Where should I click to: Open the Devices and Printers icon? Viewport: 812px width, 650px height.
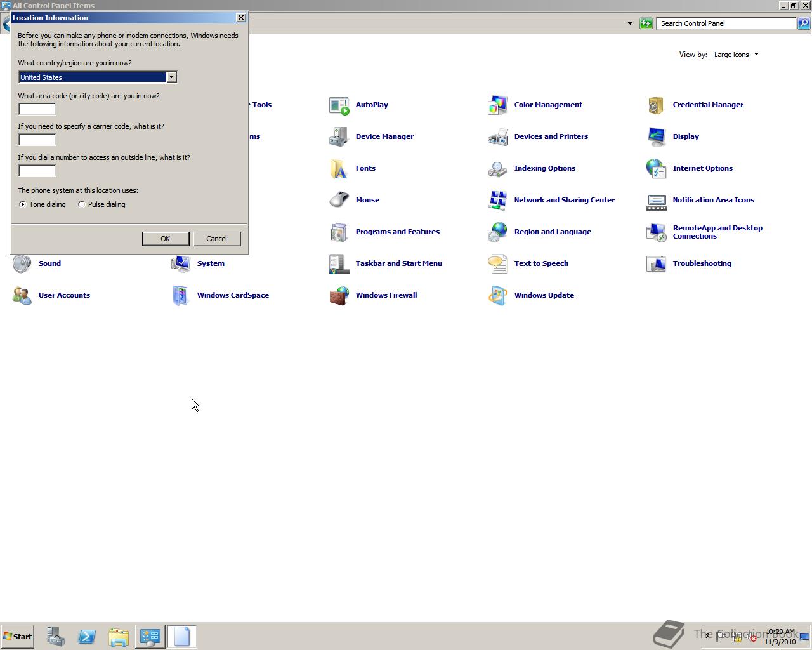pyautogui.click(x=498, y=137)
